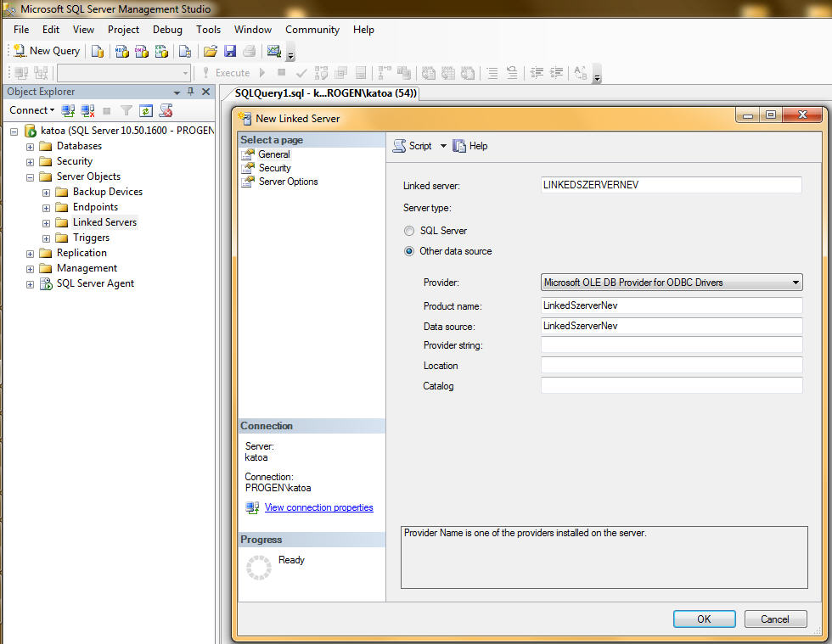Select the Other data source option
Screen dimensions: 832x644
tap(409, 251)
